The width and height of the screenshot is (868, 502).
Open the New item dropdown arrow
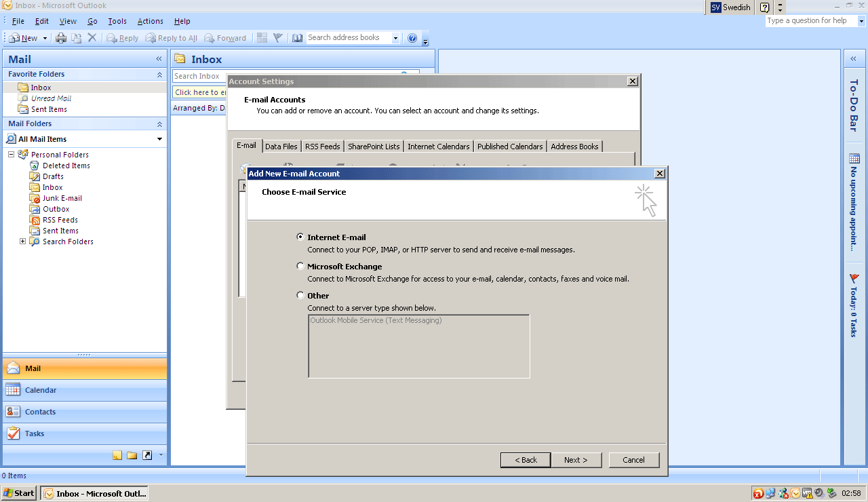(45, 39)
